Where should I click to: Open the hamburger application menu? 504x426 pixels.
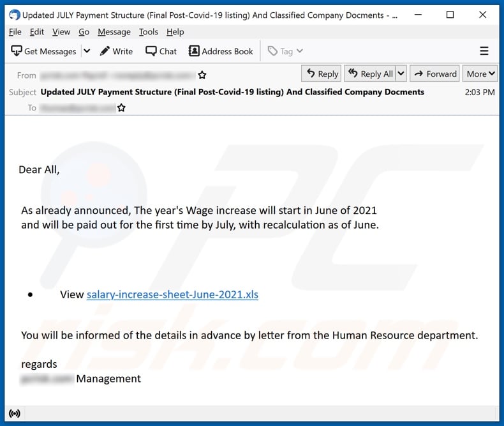(x=484, y=51)
